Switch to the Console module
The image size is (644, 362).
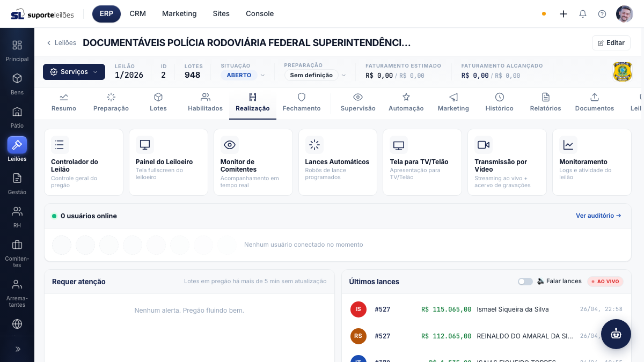click(x=260, y=14)
